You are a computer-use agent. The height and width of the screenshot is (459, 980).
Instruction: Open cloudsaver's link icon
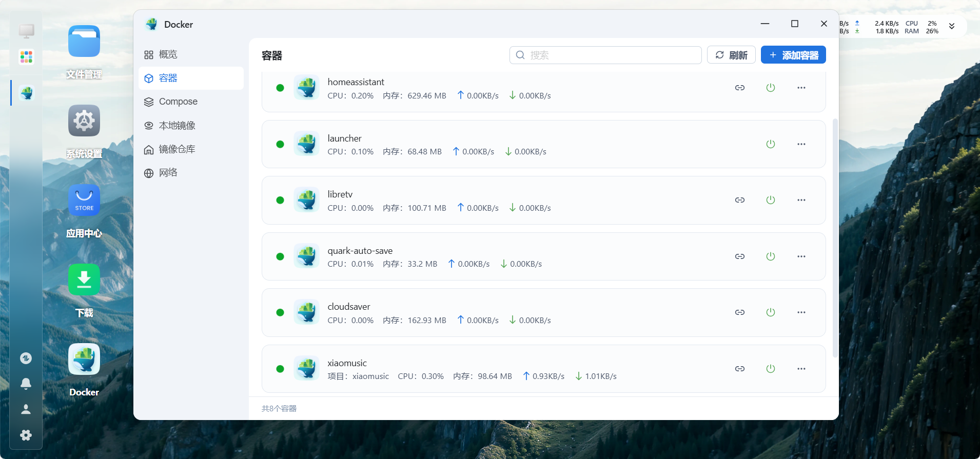pyautogui.click(x=739, y=312)
